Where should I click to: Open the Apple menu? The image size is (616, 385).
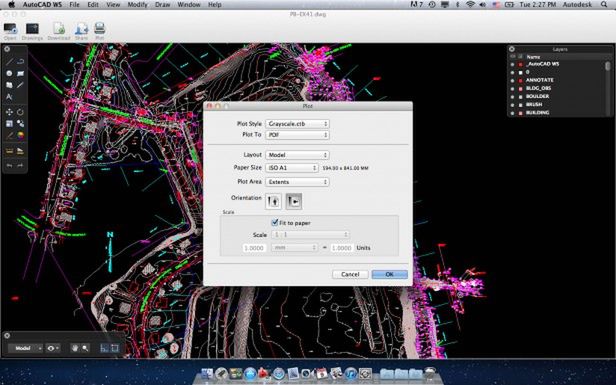12,5
